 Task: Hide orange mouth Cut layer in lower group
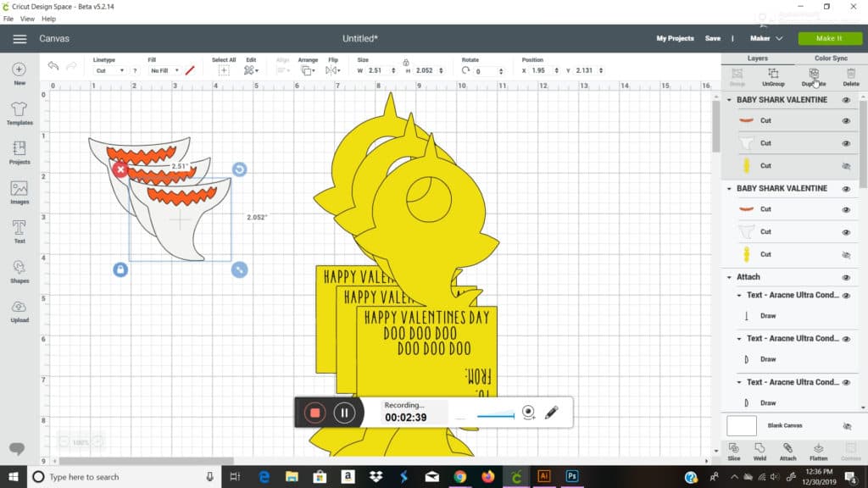[846, 210]
